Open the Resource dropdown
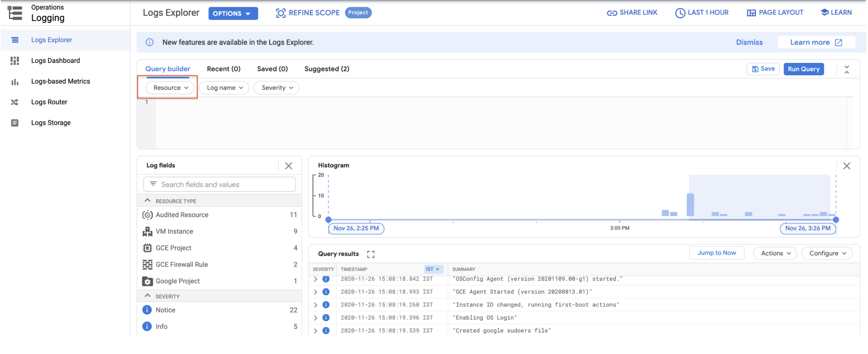Screen dimensions: 868x354 (170, 88)
